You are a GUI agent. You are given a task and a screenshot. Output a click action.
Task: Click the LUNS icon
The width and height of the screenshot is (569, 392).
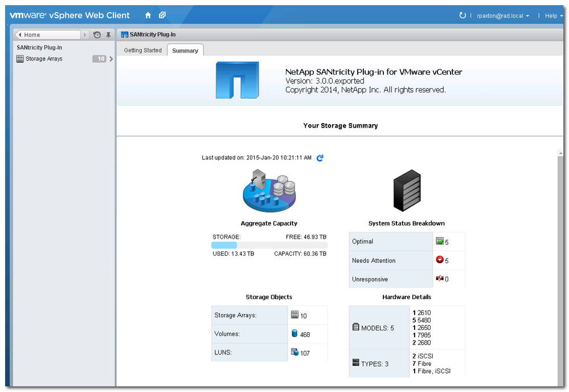coord(294,352)
